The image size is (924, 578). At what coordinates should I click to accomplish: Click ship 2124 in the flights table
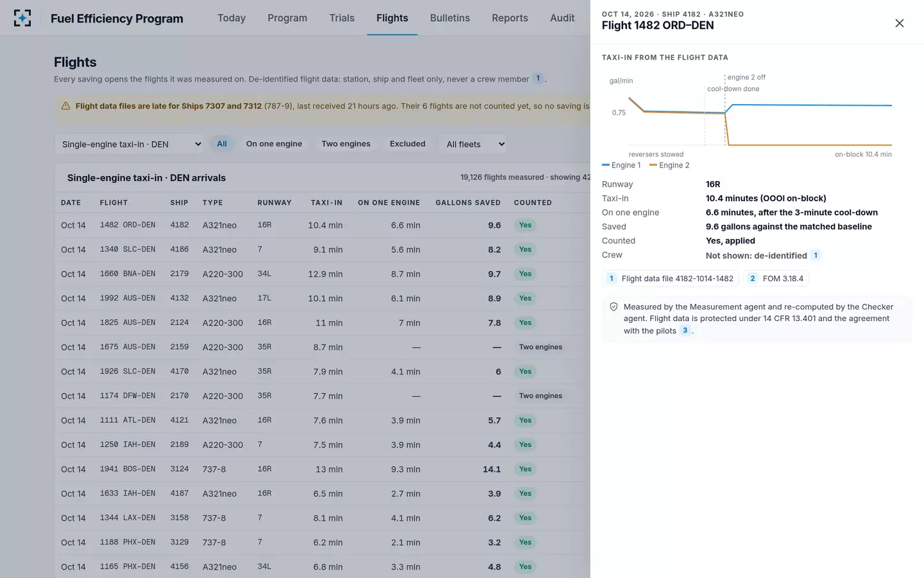coord(180,323)
